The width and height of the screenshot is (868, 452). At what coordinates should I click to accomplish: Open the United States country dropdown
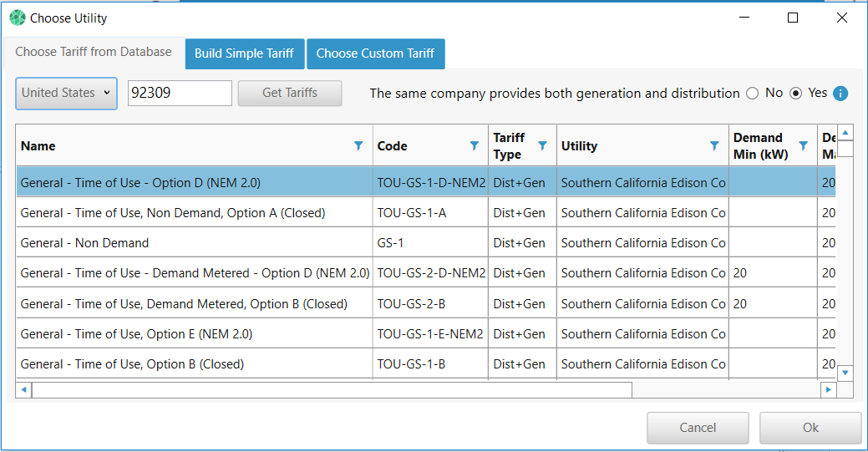(67, 93)
